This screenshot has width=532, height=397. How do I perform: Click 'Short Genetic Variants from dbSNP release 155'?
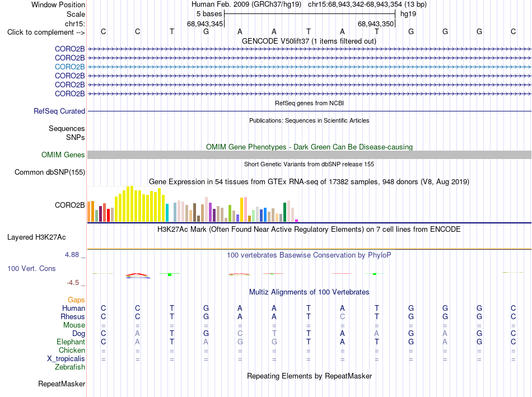(309, 164)
